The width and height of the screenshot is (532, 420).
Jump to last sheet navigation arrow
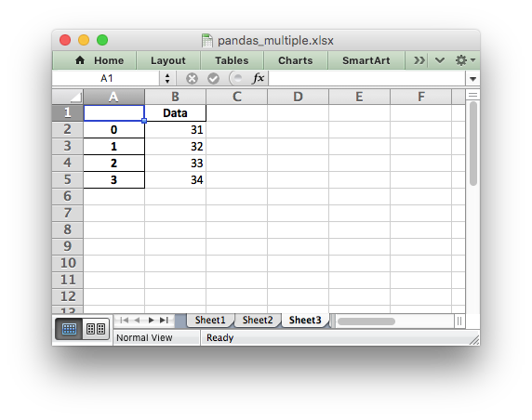click(165, 320)
